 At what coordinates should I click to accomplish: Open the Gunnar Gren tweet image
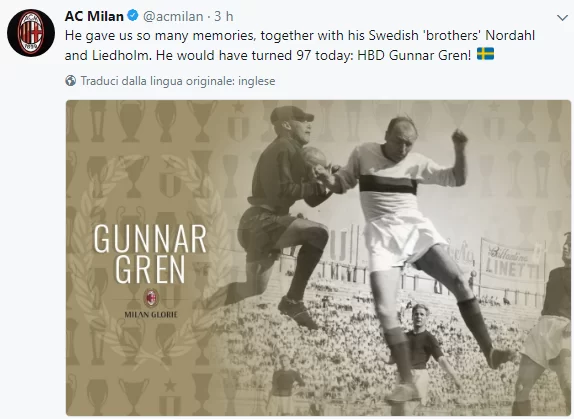click(x=318, y=258)
